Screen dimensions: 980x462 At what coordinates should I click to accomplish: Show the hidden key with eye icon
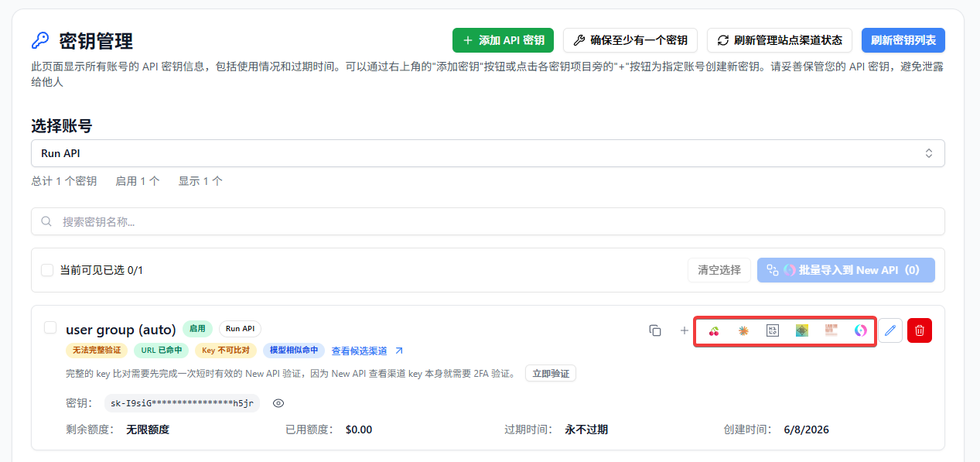(279, 403)
